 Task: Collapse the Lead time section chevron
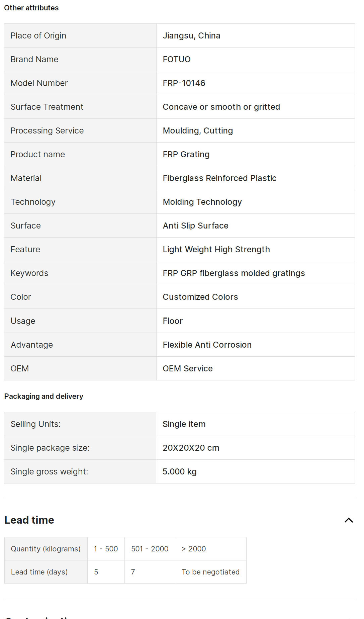point(349,520)
